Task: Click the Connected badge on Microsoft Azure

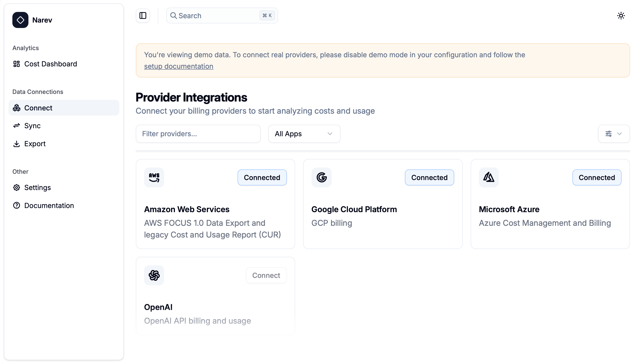Action: tap(597, 177)
